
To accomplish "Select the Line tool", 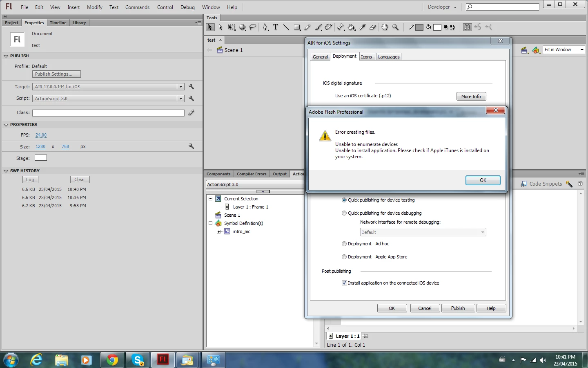I will [286, 27].
